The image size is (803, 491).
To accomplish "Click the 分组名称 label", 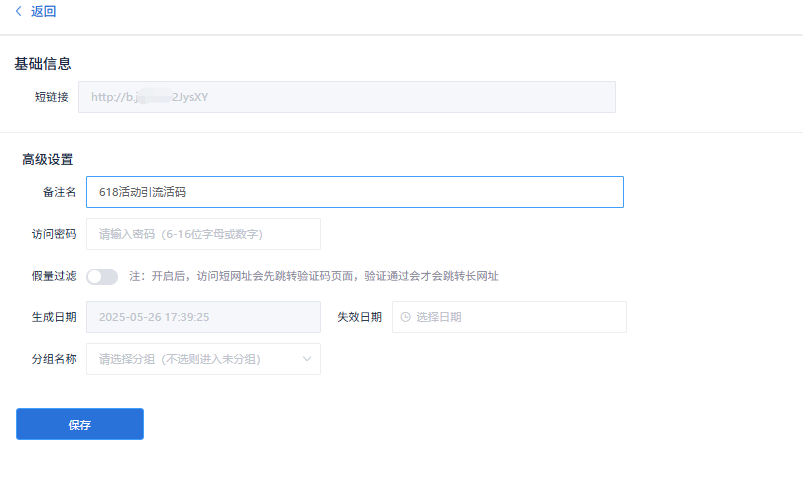I will [54, 359].
